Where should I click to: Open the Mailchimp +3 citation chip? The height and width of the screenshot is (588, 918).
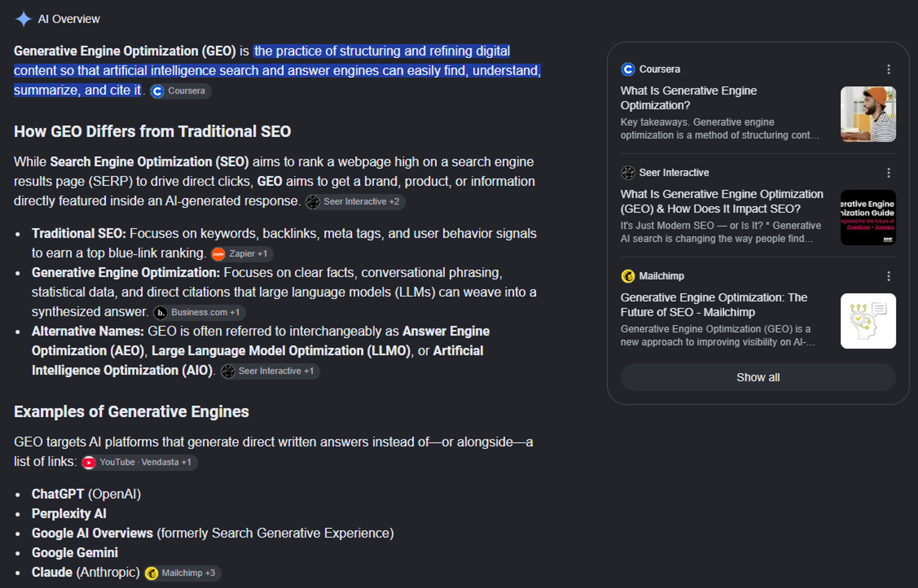[x=183, y=573]
